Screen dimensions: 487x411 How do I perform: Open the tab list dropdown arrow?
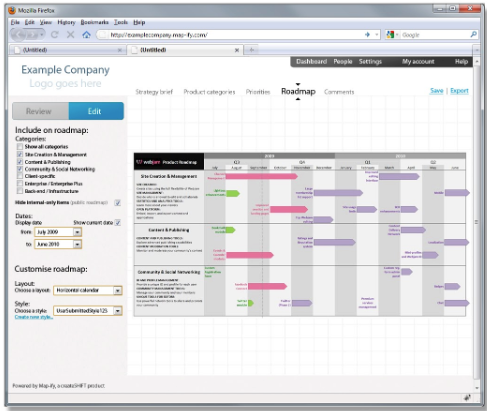477,50
